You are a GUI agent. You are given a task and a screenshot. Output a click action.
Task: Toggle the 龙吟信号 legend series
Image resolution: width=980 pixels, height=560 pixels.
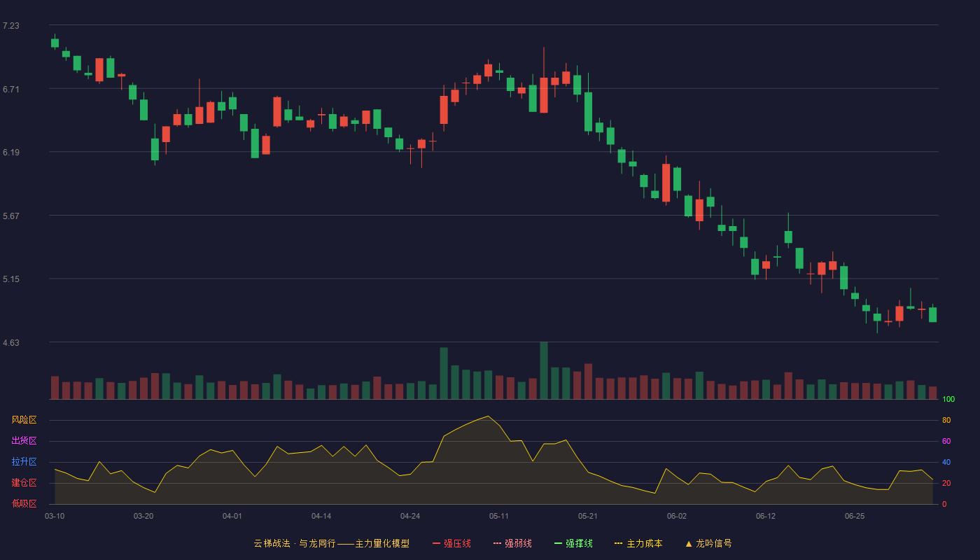(x=708, y=543)
